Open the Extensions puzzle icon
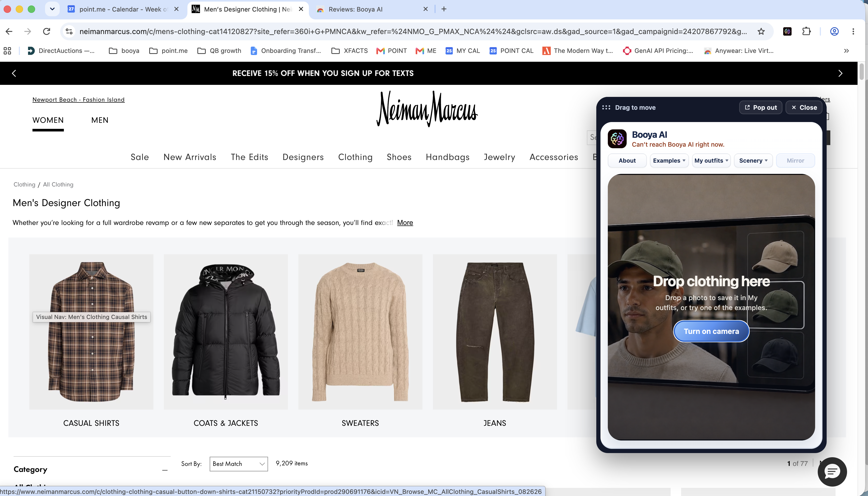The image size is (868, 496). (806, 31)
